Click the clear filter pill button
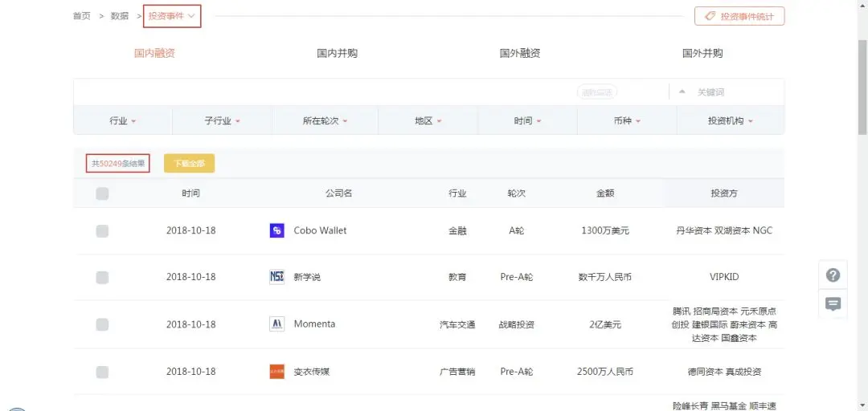This screenshot has height=411, width=868. click(x=596, y=92)
